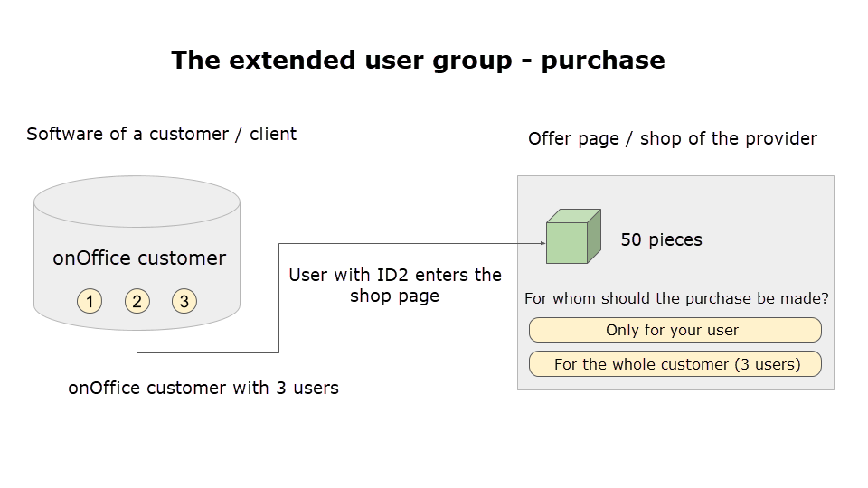868x488 pixels.
Task: Click the green cube product icon
Action: 567,242
